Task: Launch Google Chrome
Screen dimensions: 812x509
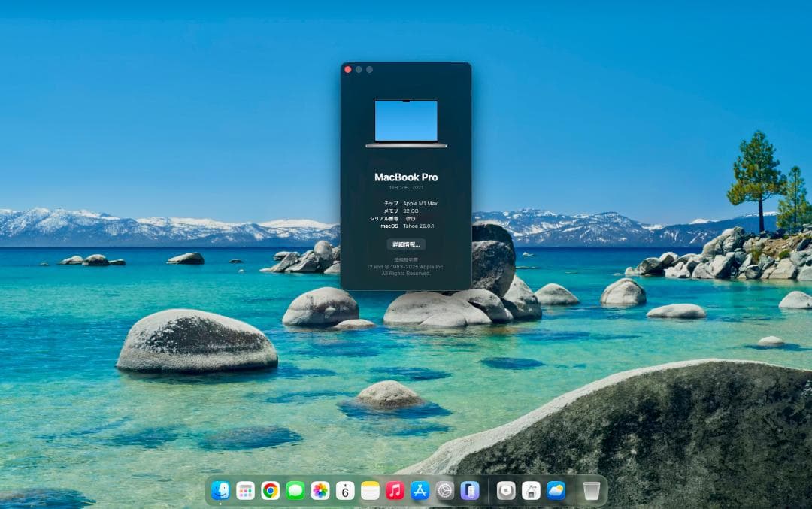Action: coord(269,490)
